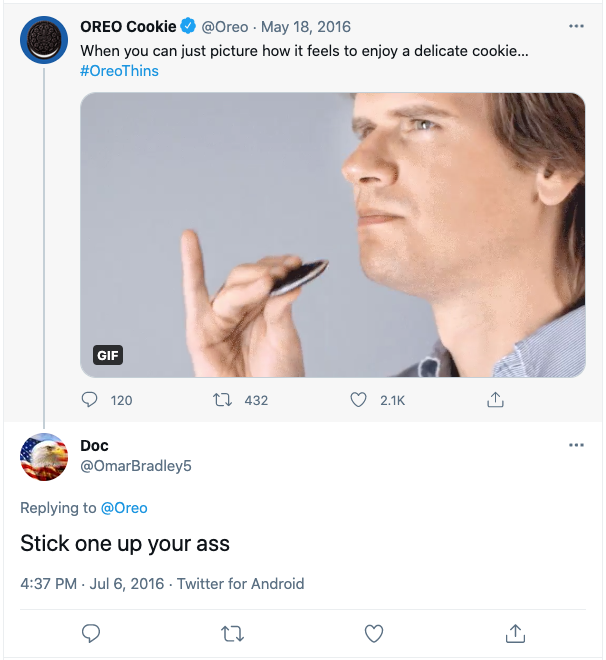Like Doc's reply tweet
606x660 pixels.
(374, 633)
